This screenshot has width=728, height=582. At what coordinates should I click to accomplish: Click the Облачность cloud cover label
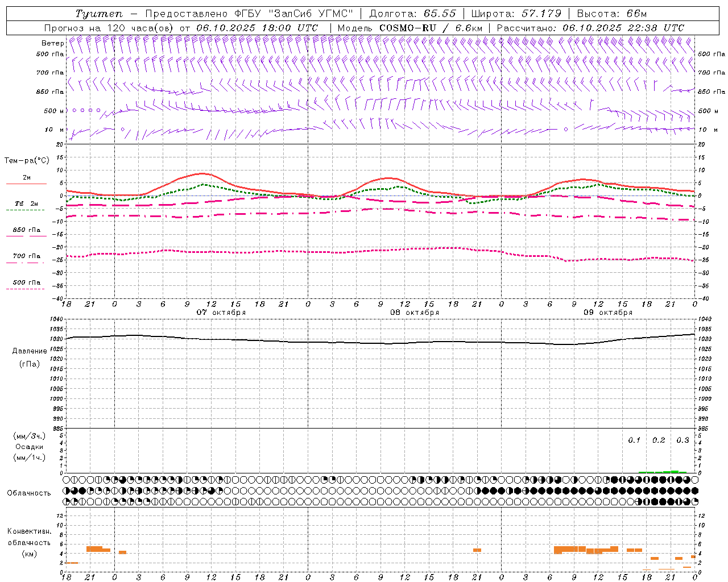coord(29,493)
